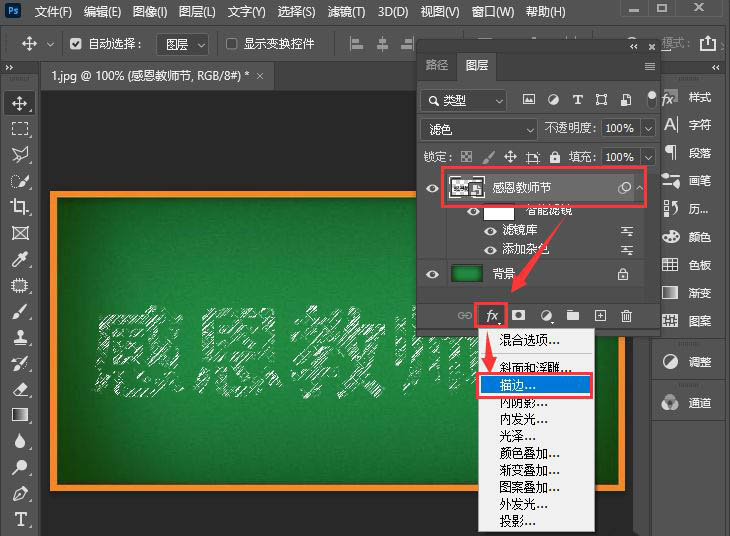Open 调整 panel

[x=687, y=362]
